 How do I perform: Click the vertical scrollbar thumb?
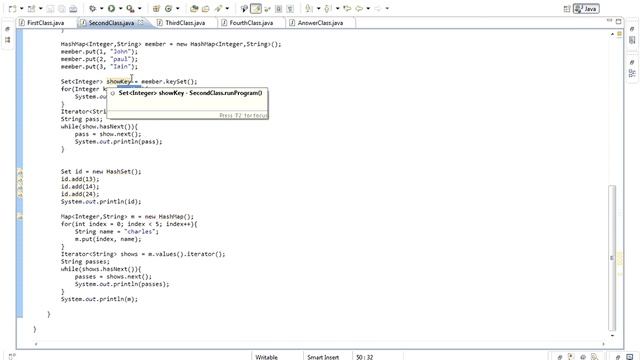click(611, 257)
